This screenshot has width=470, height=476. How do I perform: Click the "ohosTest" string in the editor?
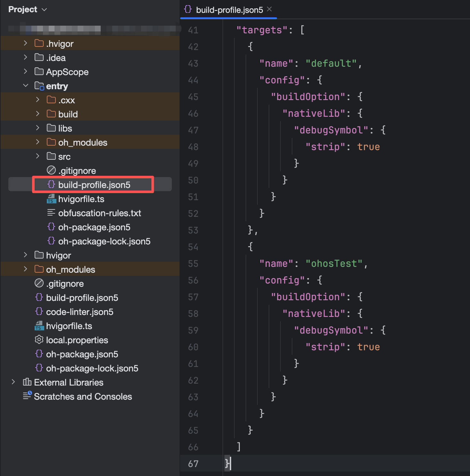tap(333, 264)
